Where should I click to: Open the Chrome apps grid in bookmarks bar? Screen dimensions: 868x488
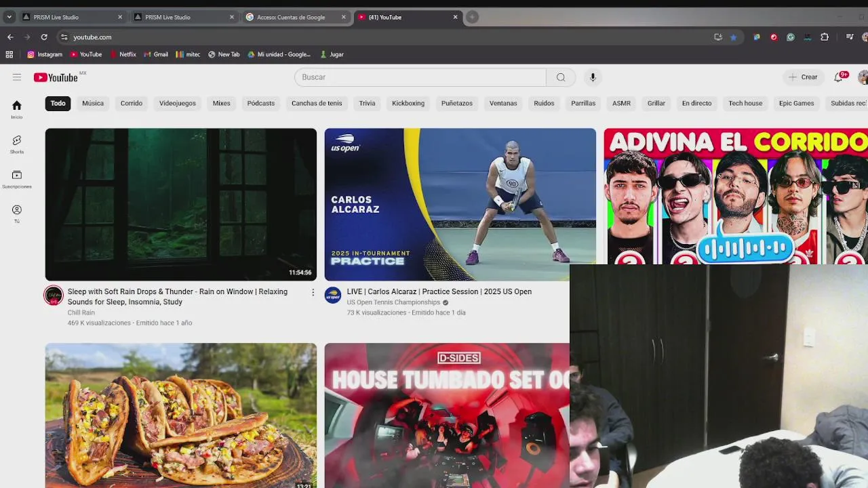click(x=9, y=54)
